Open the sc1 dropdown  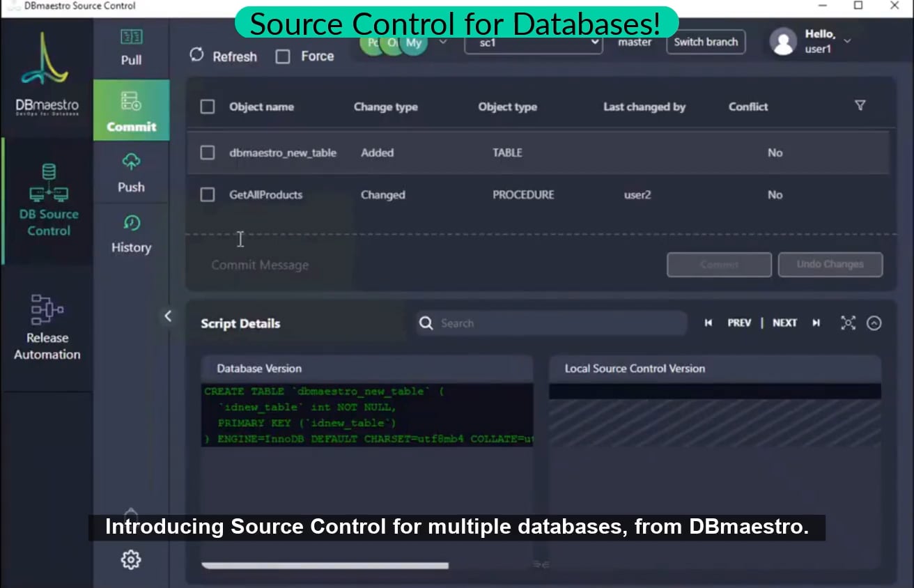(x=534, y=42)
